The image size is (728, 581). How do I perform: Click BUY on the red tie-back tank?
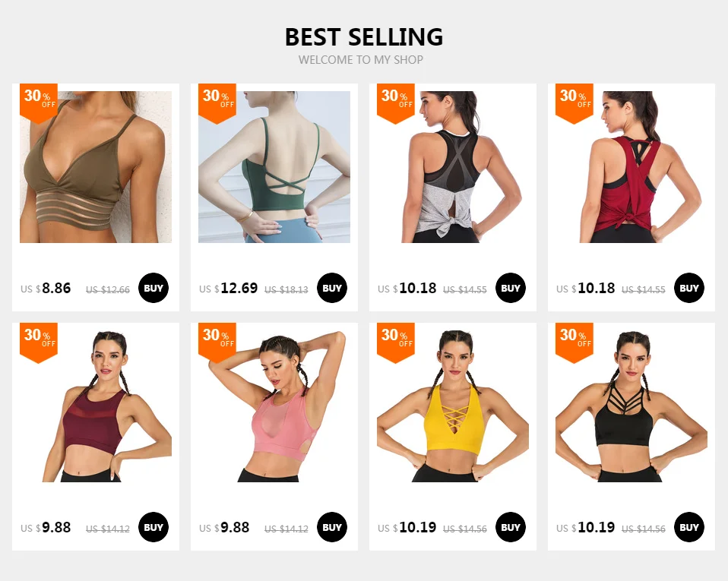689,288
